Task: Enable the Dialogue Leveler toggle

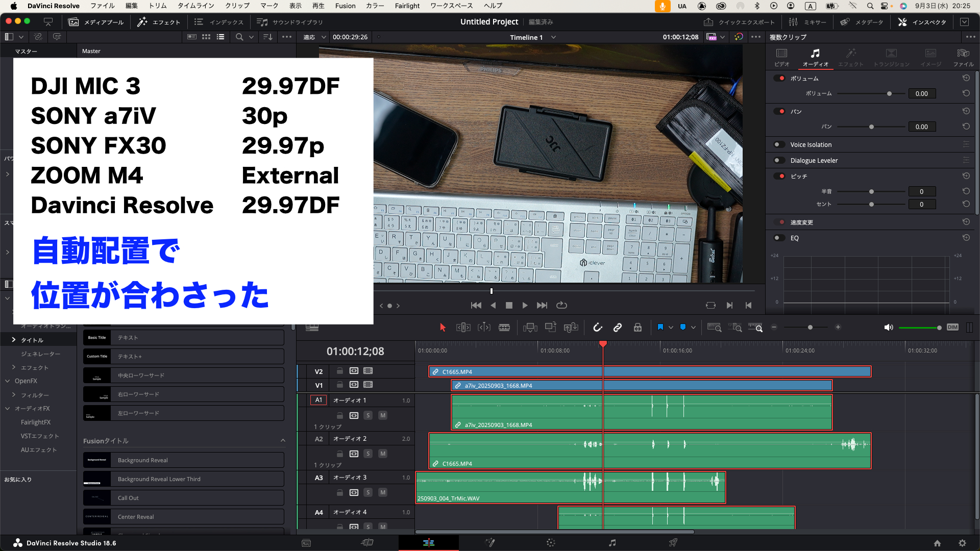Action: [779, 160]
